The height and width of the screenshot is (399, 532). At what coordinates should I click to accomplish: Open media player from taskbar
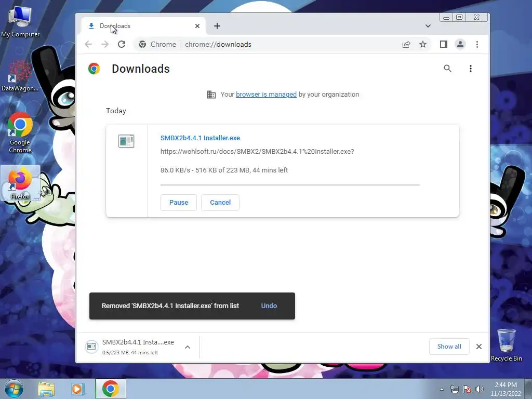(77, 389)
